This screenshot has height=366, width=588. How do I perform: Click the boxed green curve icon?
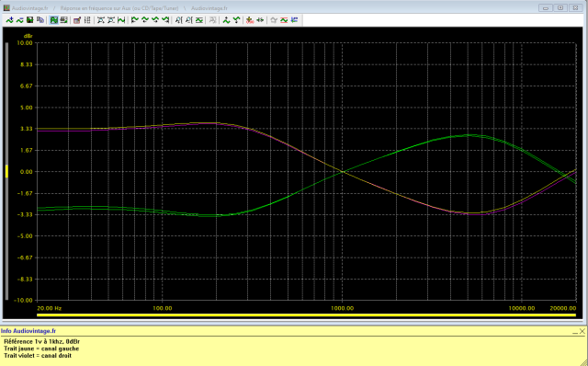(x=199, y=20)
